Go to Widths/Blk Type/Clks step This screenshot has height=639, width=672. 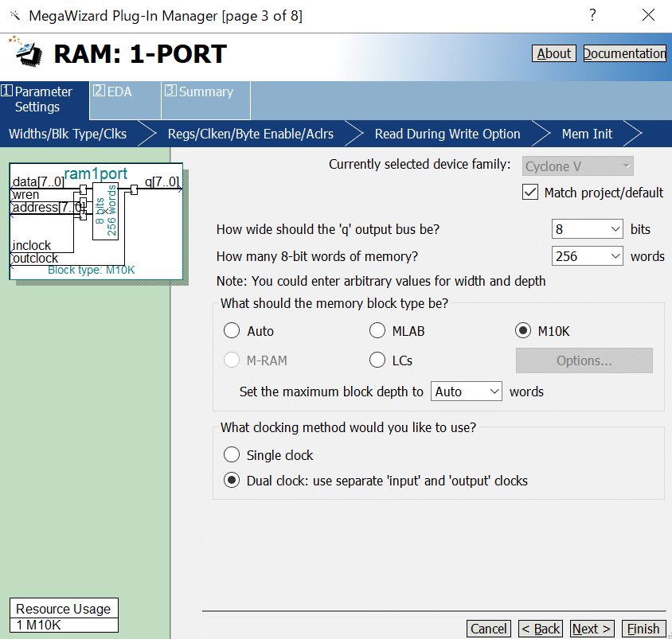coord(68,134)
